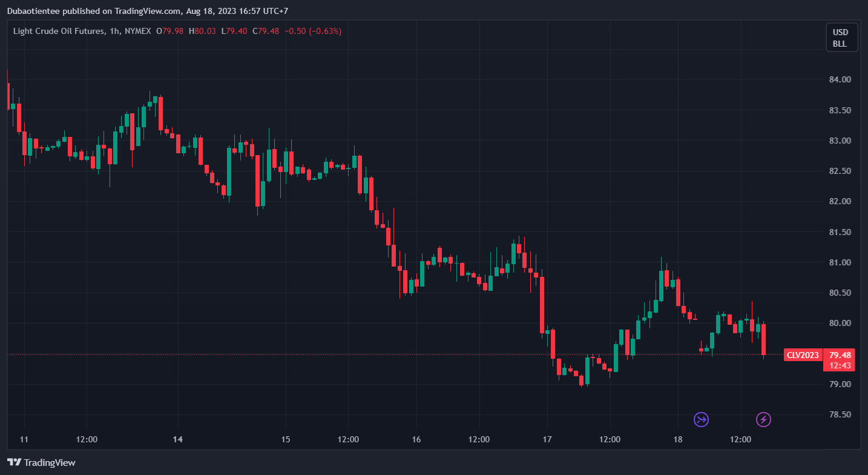This screenshot has width=868, height=475.
Task: Select the Light Crude Oil Futures title
Action: tap(58, 31)
